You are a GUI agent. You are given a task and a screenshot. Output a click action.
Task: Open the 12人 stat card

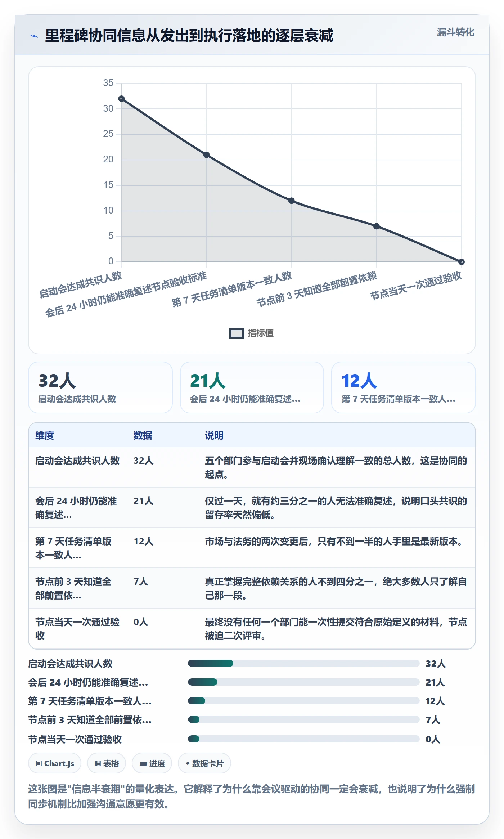[404, 387]
